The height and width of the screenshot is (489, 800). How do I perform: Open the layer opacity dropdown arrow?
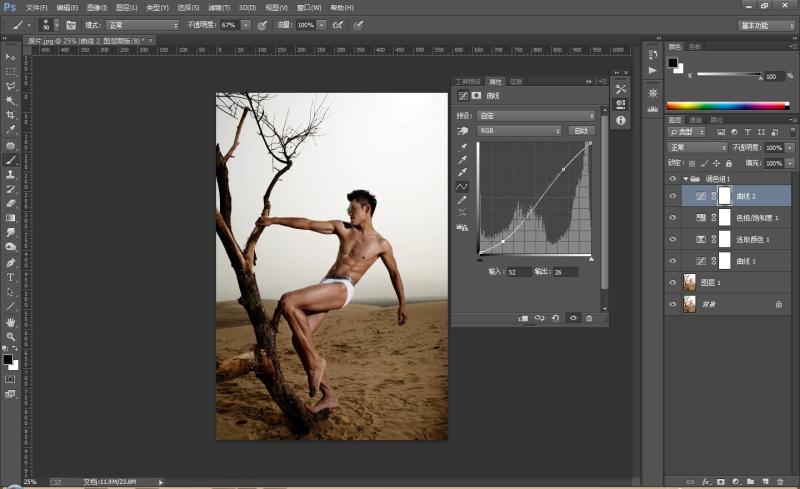coord(790,148)
